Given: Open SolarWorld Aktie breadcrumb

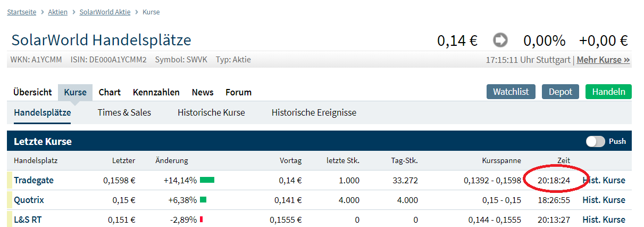Looking at the screenshot, I should point(105,12).
